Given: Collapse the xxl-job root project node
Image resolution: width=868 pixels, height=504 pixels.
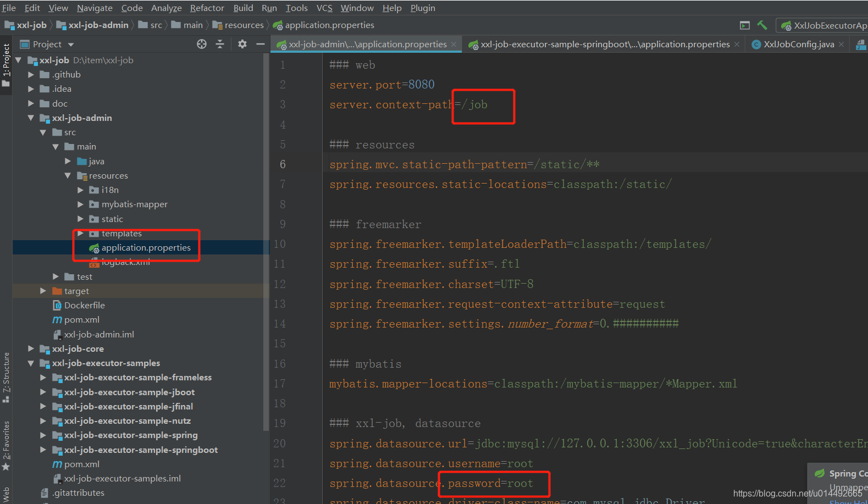Looking at the screenshot, I should pos(19,60).
